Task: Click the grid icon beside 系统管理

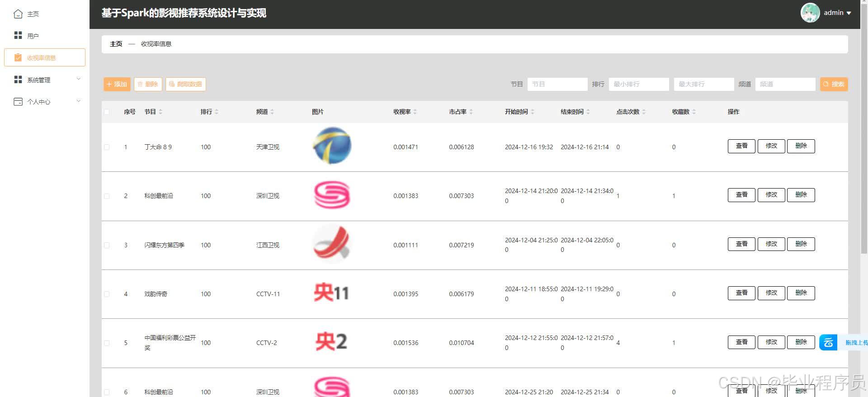Action: (x=18, y=80)
